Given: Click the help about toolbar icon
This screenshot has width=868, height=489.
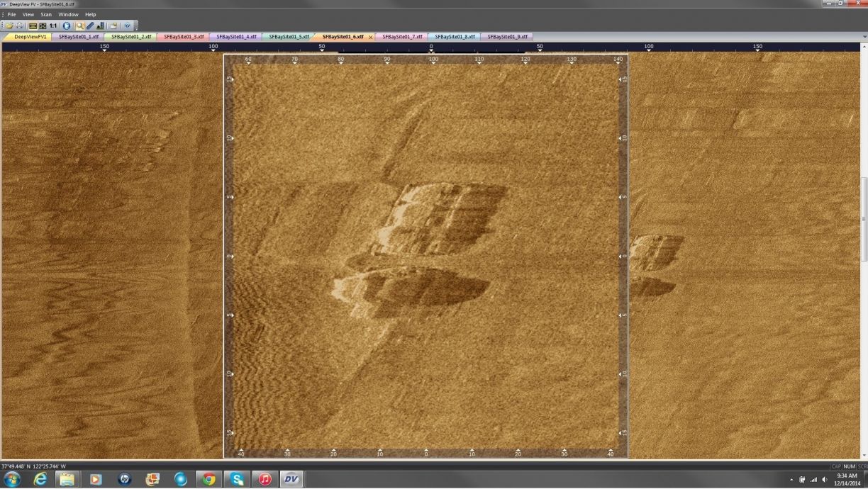Looking at the screenshot, I should click(x=127, y=26).
